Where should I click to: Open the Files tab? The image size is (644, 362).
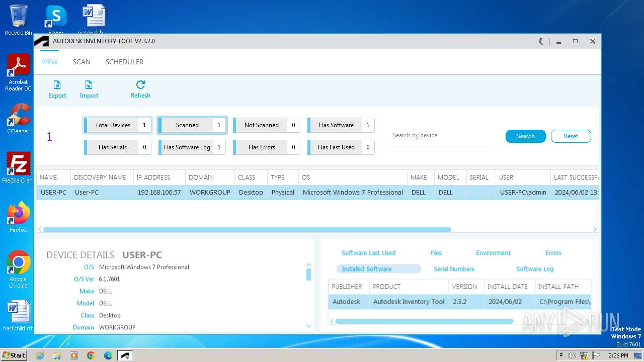coord(436,253)
